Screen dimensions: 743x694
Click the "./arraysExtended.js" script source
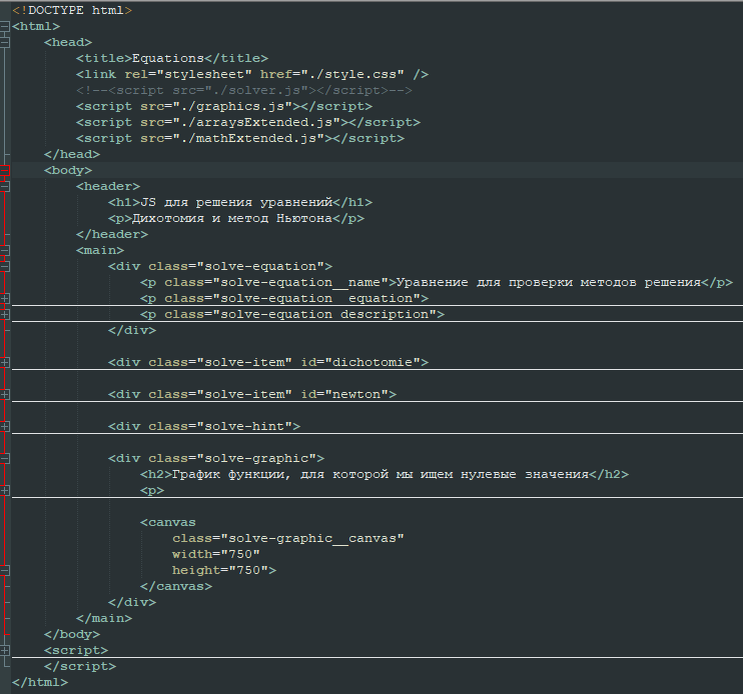(256, 122)
